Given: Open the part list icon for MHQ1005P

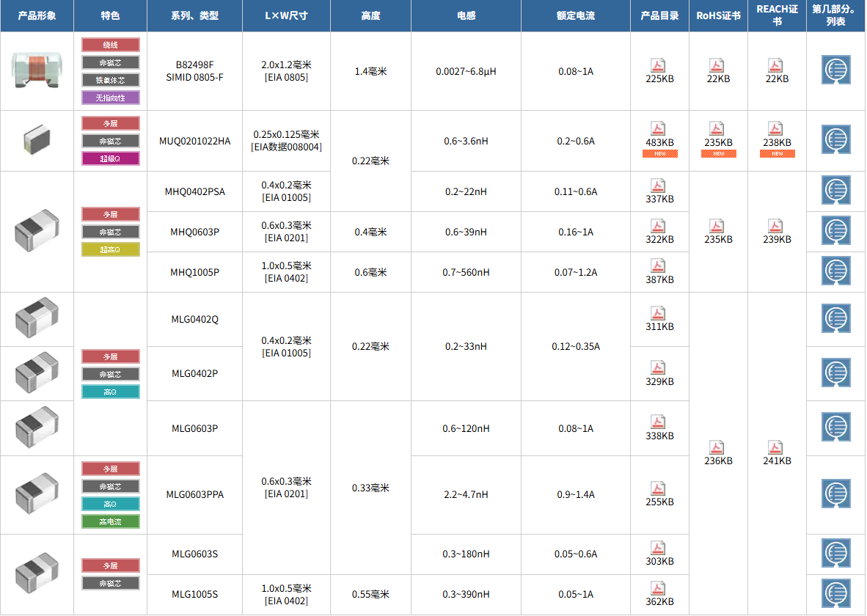Looking at the screenshot, I should (x=835, y=271).
